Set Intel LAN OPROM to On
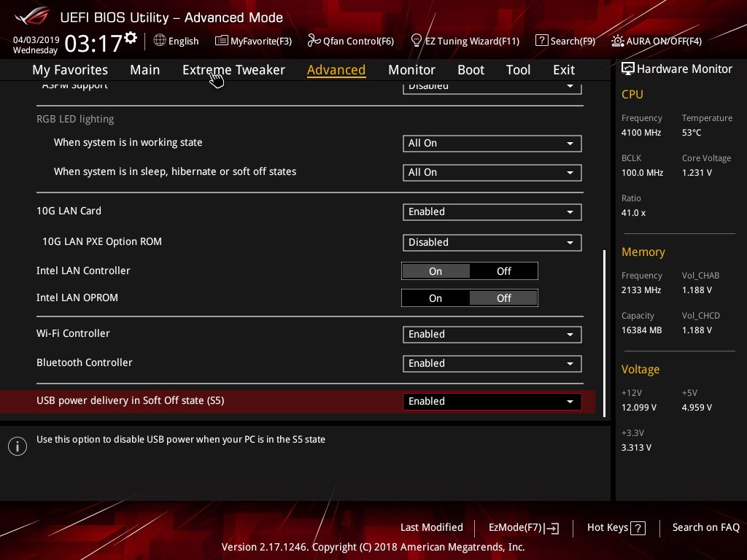 coord(436,298)
